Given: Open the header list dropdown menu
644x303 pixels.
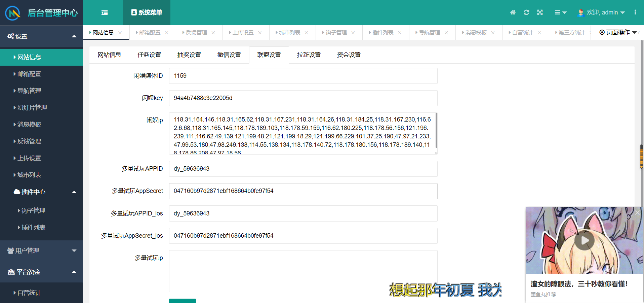Looking at the screenshot, I should (x=560, y=12).
